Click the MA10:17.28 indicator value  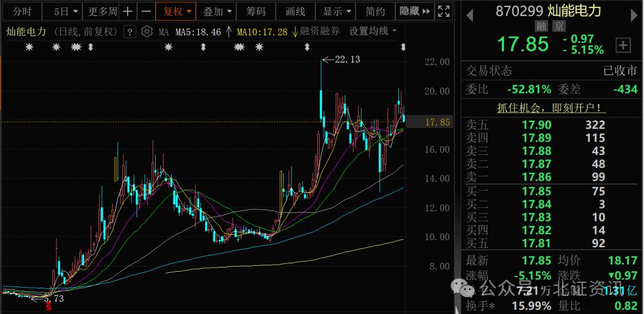point(262,32)
